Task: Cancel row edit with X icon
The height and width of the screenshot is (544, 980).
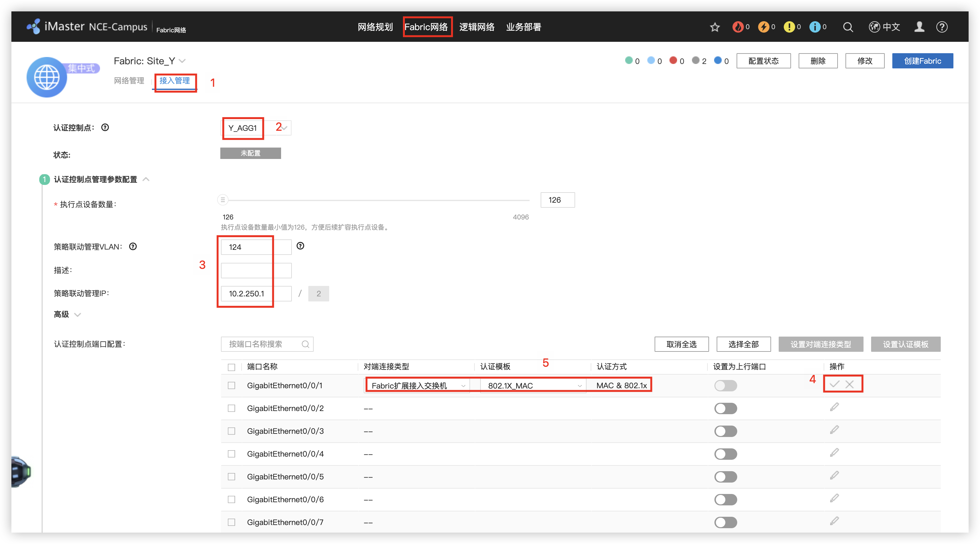Action: tap(850, 384)
